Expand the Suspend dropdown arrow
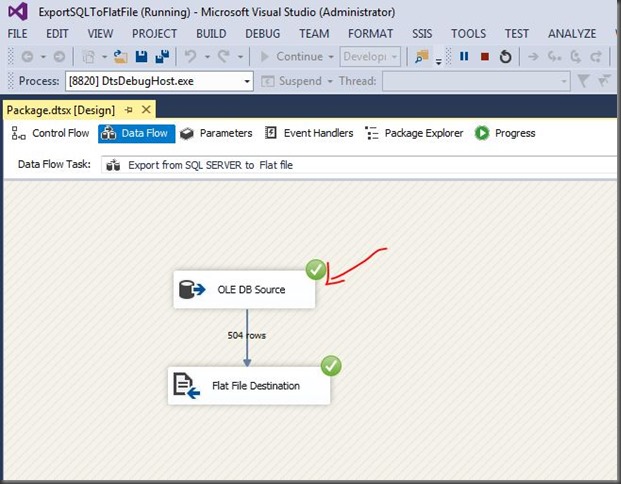The image size is (621, 484). click(330, 82)
